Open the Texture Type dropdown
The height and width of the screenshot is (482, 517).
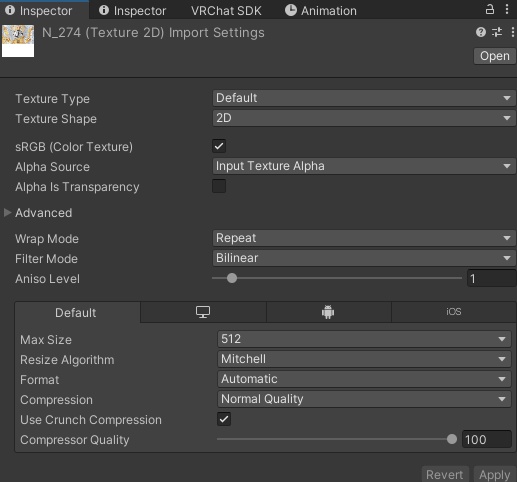364,98
